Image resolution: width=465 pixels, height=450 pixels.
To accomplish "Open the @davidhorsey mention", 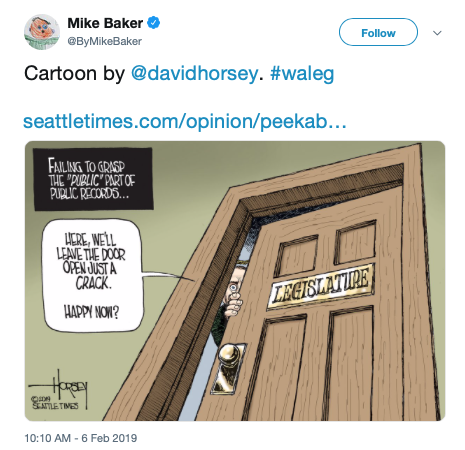I will (x=194, y=73).
